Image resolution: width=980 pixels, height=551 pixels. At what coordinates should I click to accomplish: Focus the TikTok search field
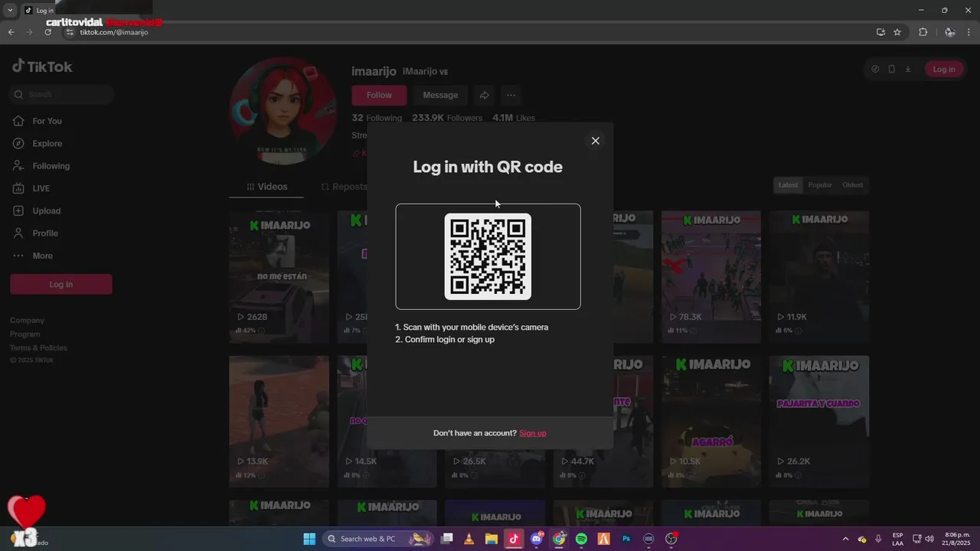tap(62, 94)
